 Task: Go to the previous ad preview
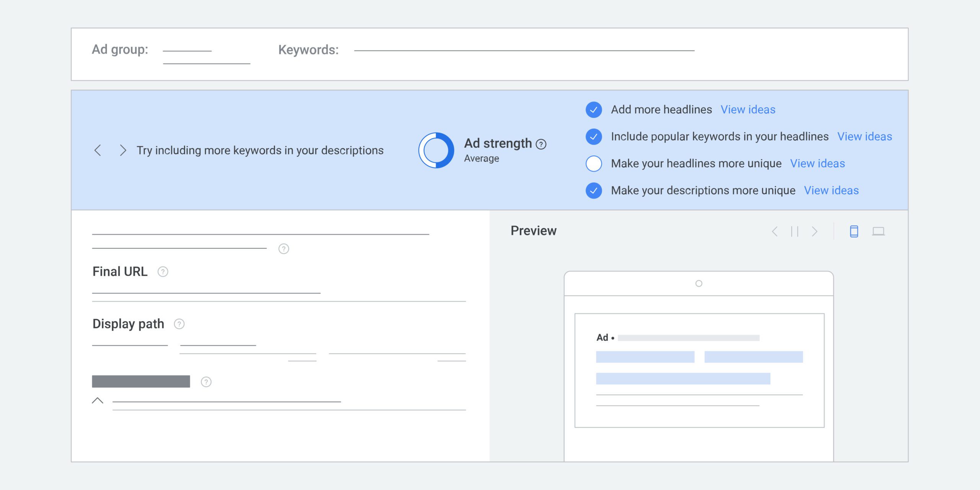coord(775,232)
